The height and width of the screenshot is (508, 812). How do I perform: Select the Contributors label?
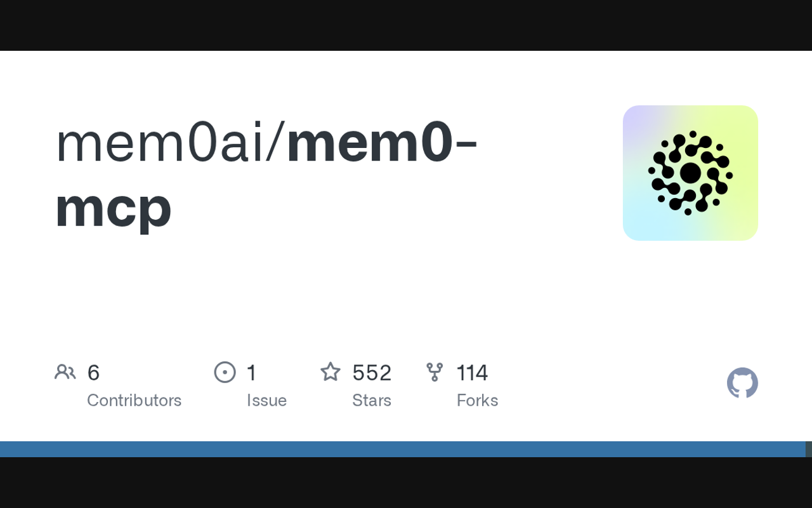134,400
